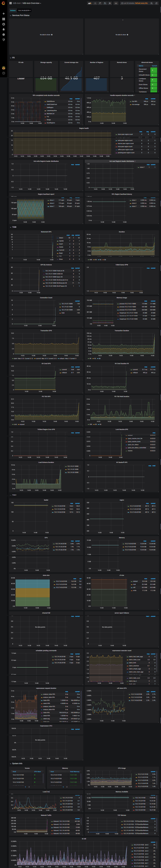Collapse the TiDB row section

(14, 227)
